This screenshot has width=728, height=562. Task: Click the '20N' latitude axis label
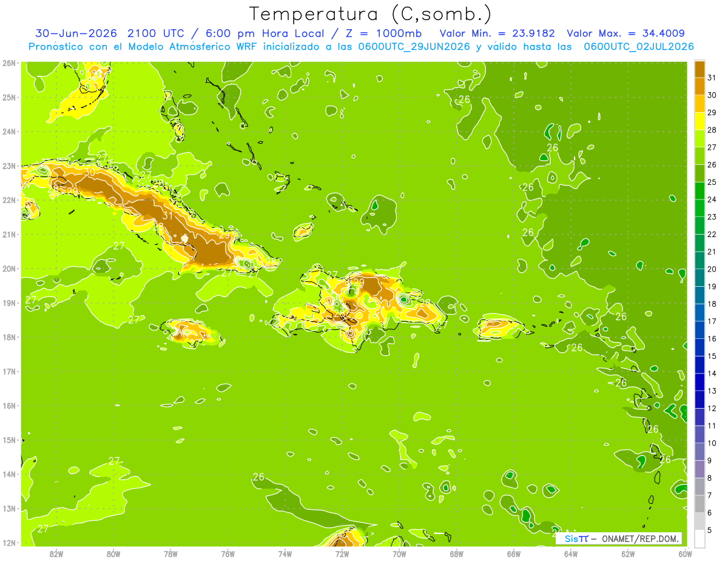[x=9, y=269]
